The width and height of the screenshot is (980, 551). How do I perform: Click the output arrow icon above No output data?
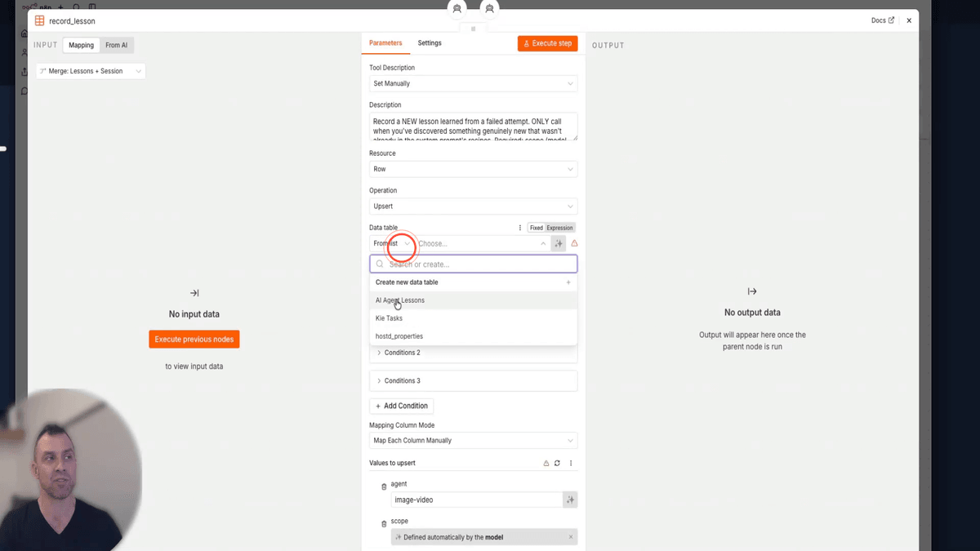coord(752,291)
